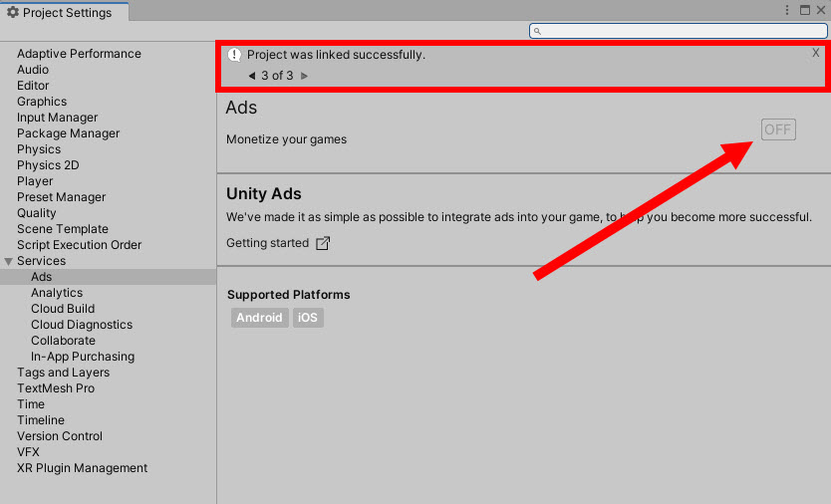The height and width of the screenshot is (504, 831).
Task: Click the 'Unity Ads' heading
Action: 264,194
